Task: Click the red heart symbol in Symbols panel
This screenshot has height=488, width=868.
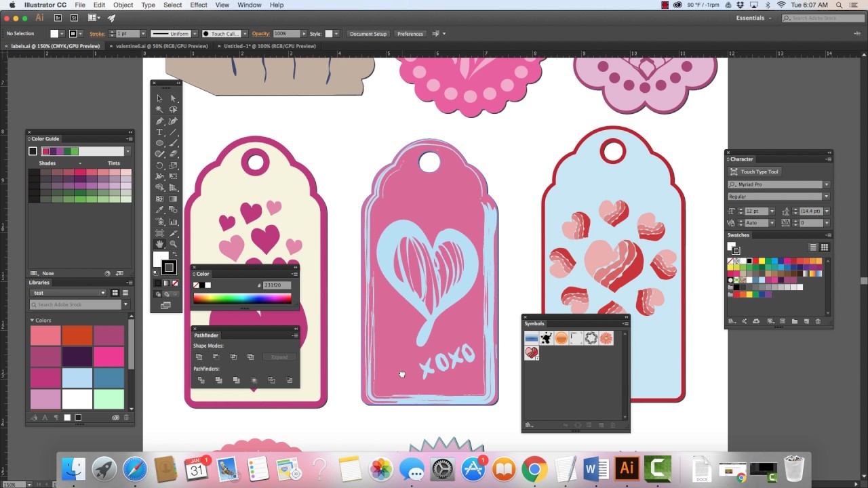Action: pos(532,353)
